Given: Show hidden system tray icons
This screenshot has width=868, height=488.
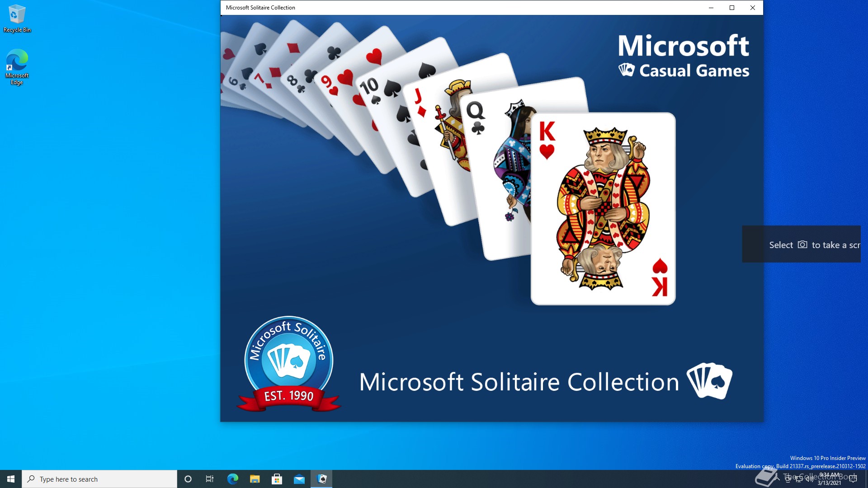Looking at the screenshot, I should tap(778, 479).
